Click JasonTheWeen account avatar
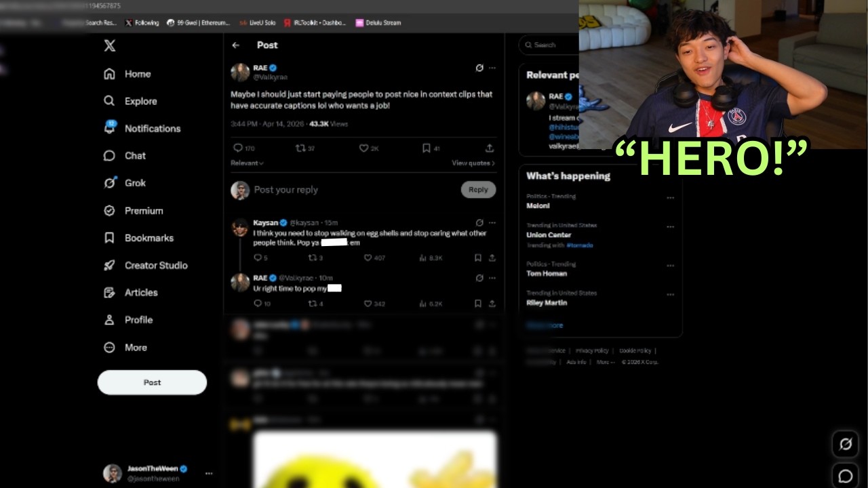The image size is (868, 488). pyautogui.click(x=113, y=473)
